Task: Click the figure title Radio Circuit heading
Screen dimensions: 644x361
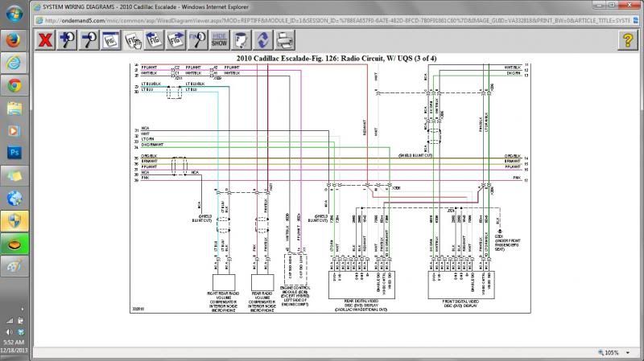Action: 336,58
